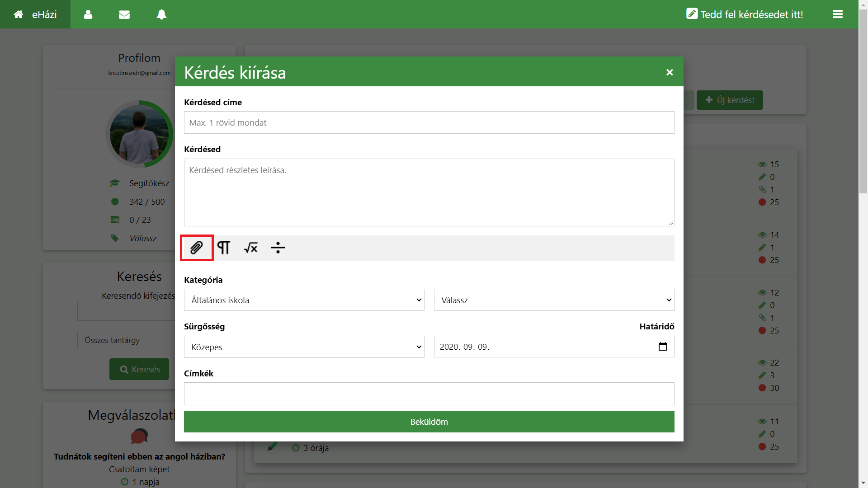Insert square root math symbol
868x488 pixels.
click(x=251, y=248)
